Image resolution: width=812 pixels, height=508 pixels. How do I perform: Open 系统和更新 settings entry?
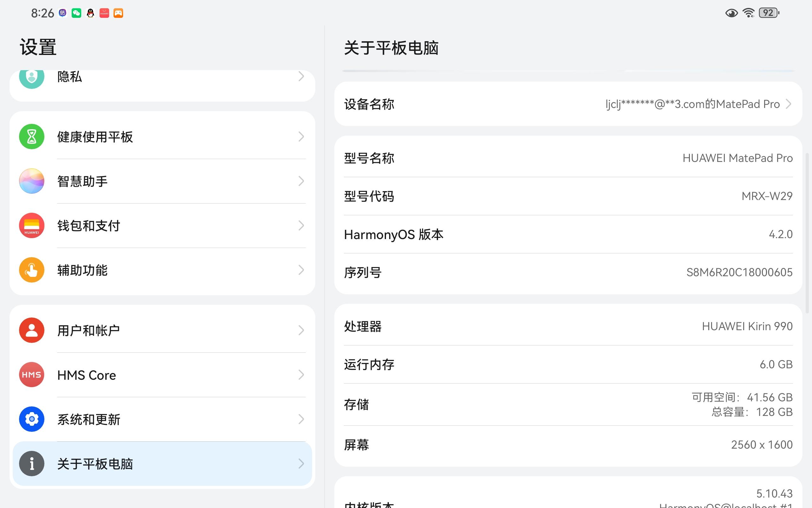tap(162, 419)
